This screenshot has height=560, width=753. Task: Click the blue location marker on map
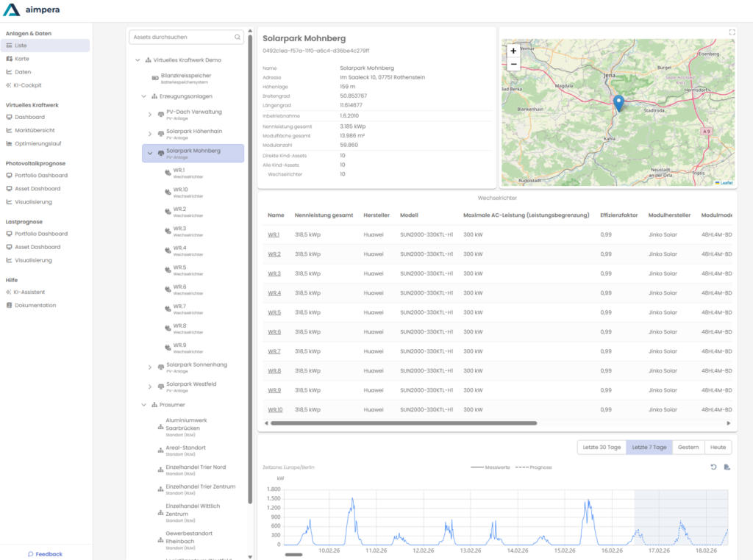tap(618, 104)
